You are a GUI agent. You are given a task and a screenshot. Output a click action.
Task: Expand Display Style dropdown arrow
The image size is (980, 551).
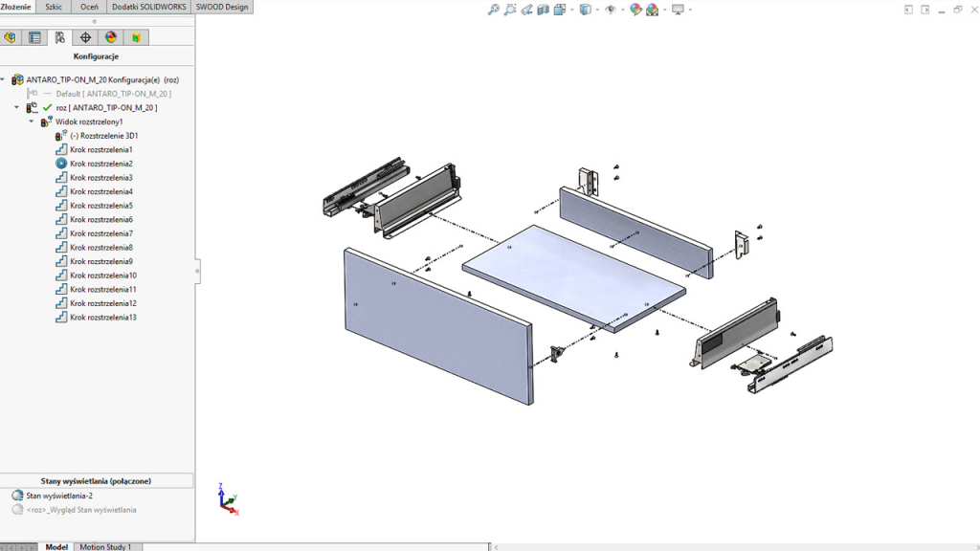(597, 9)
